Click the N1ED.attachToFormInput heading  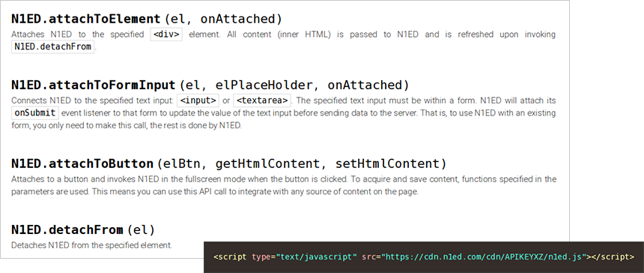pyautogui.click(x=210, y=85)
